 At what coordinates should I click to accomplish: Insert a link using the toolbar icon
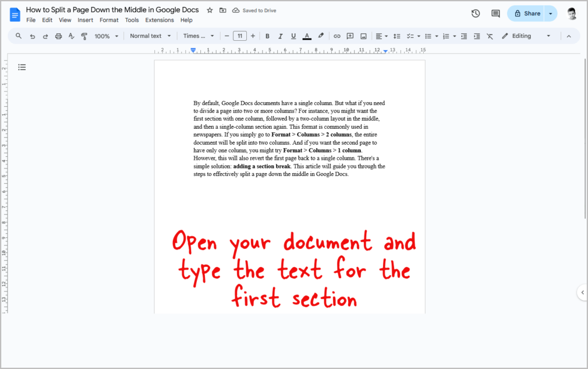pos(337,36)
